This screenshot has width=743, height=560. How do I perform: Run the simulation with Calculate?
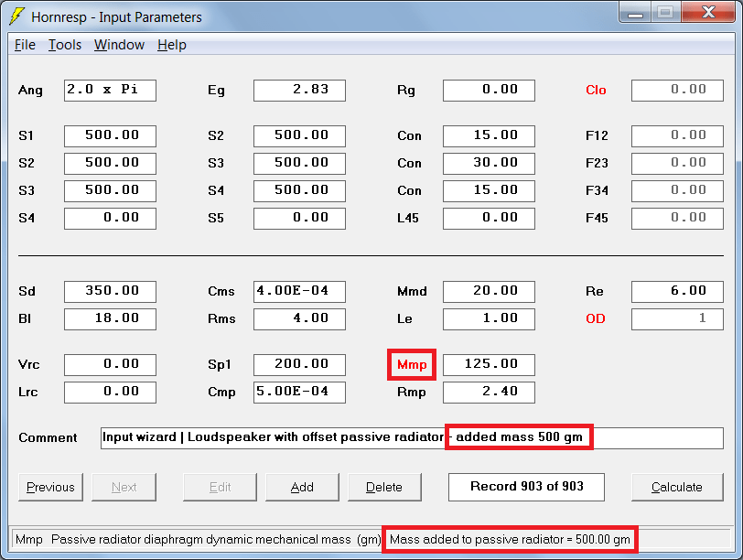pyautogui.click(x=677, y=487)
